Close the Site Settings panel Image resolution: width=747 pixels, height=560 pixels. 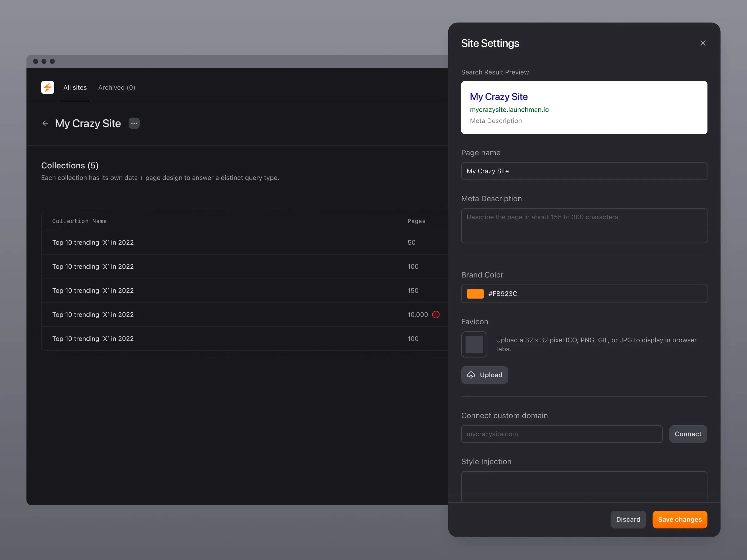(703, 43)
